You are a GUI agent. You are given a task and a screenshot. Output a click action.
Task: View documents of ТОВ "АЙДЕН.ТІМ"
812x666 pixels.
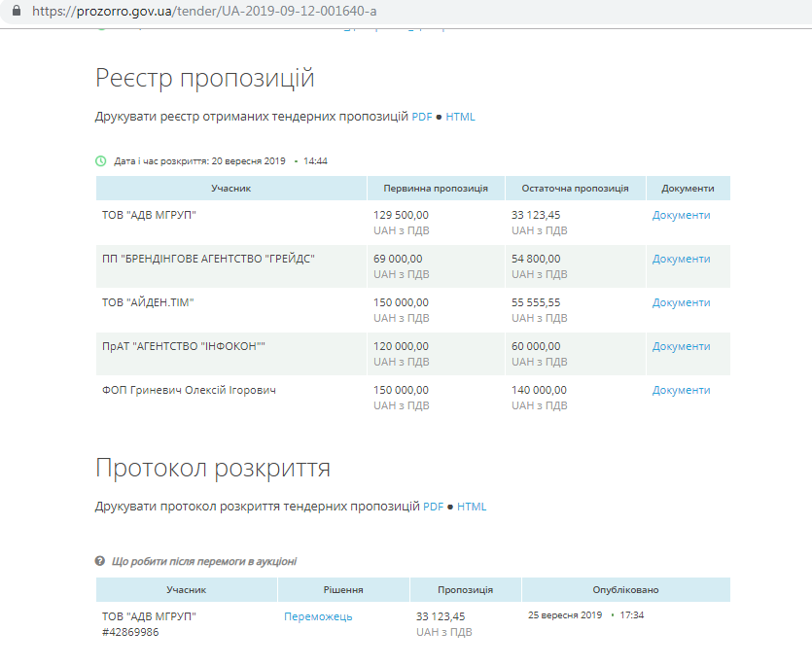pos(681,302)
